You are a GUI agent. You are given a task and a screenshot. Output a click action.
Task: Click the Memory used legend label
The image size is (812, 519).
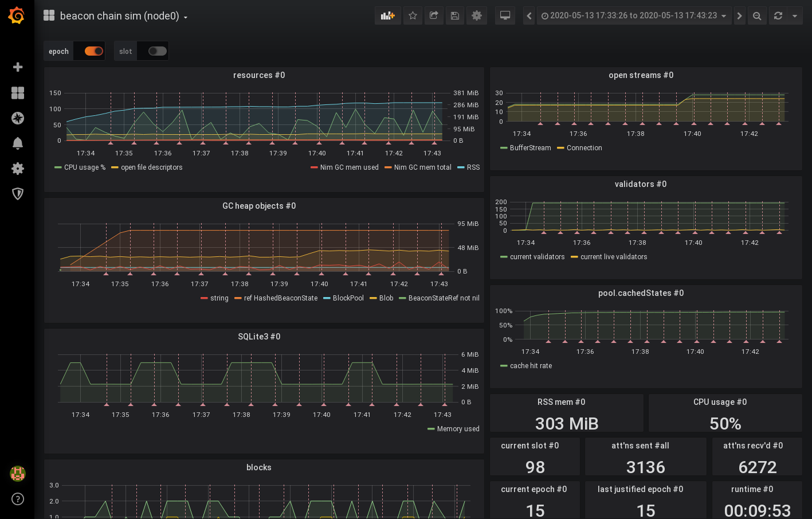pyautogui.click(x=458, y=429)
